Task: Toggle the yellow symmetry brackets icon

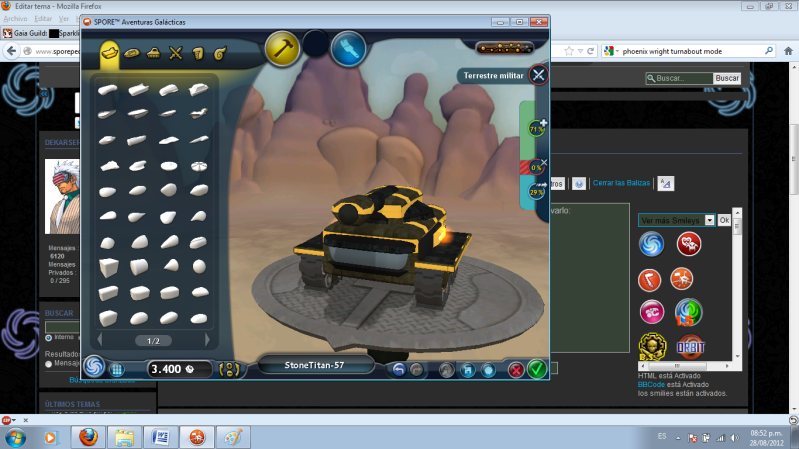Action: pyautogui.click(x=229, y=369)
